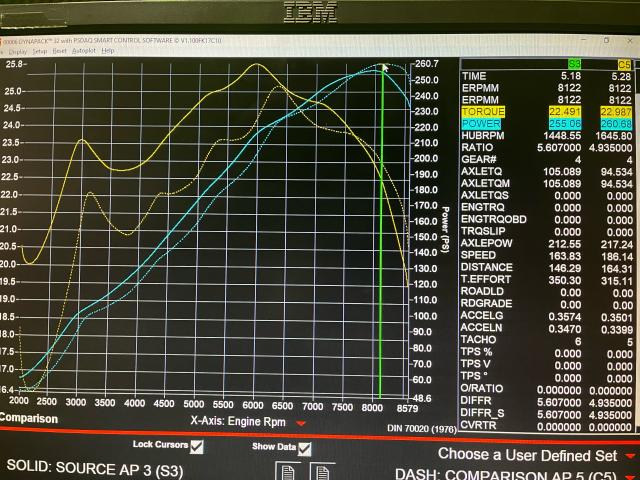
Task: Click the SOLID: SOURCE AP 3 (S3) label
Action: (93, 466)
